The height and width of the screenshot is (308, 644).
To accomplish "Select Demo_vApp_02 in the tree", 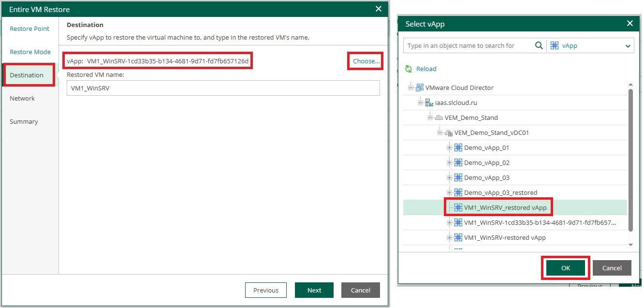I will [486, 162].
